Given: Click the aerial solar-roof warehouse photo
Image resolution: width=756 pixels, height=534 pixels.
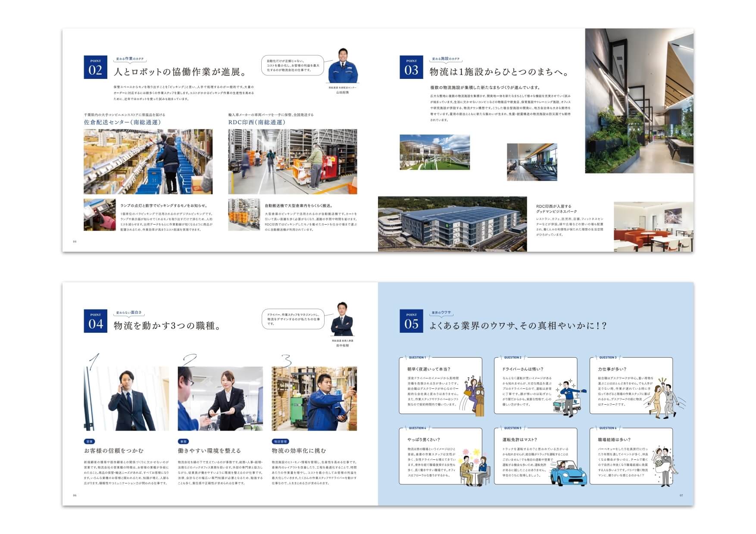Looking at the screenshot, I should tap(452, 224).
